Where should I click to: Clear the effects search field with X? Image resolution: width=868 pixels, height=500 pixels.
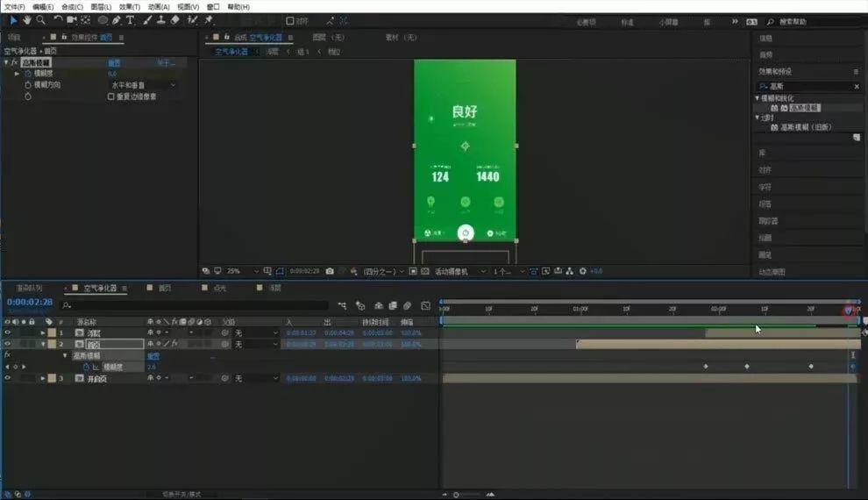pos(857,86)
